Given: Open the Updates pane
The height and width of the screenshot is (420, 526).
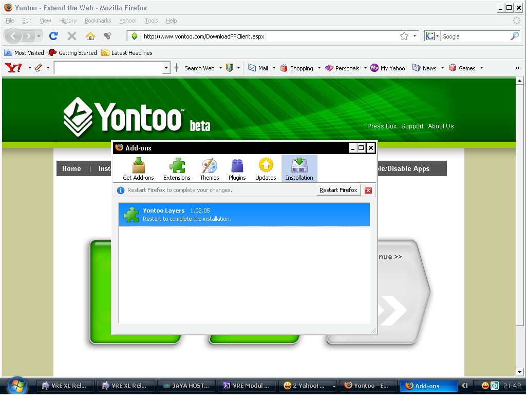Looking at the screenshot, I should 266,169.
